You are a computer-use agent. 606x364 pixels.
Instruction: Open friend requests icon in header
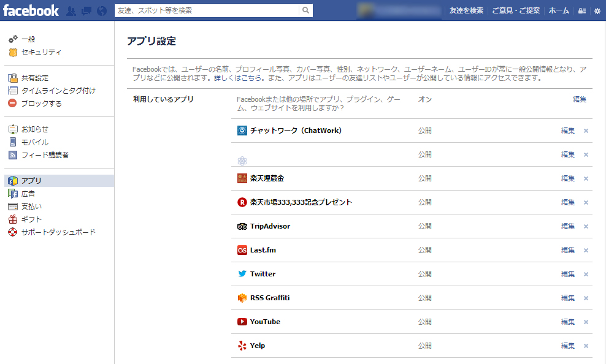71,11
